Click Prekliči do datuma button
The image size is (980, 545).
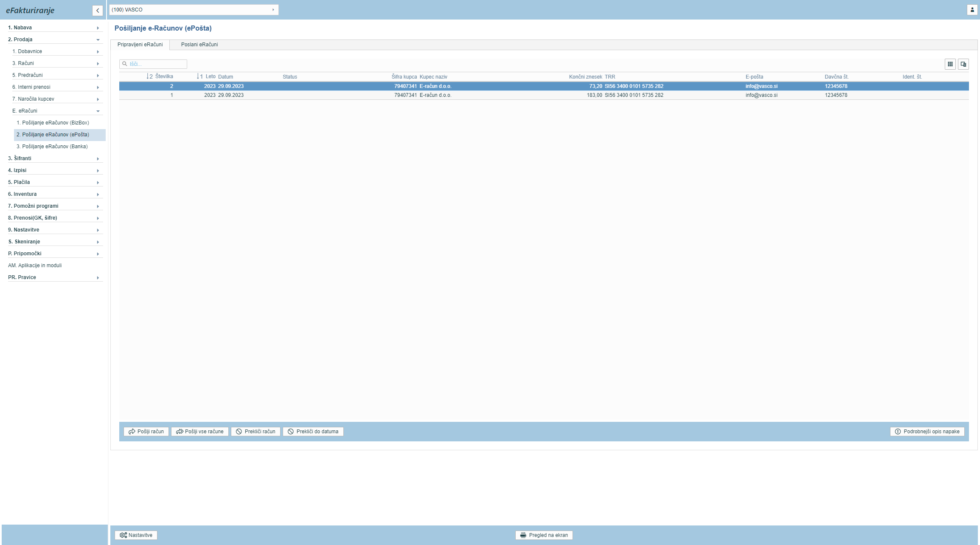313,432
